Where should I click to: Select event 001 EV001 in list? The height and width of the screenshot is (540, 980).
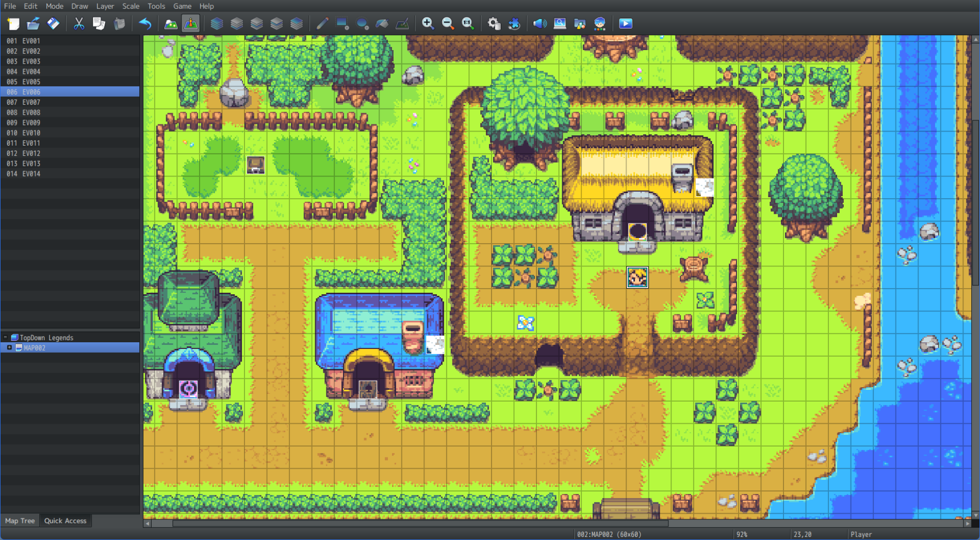(x=70, y=40)
